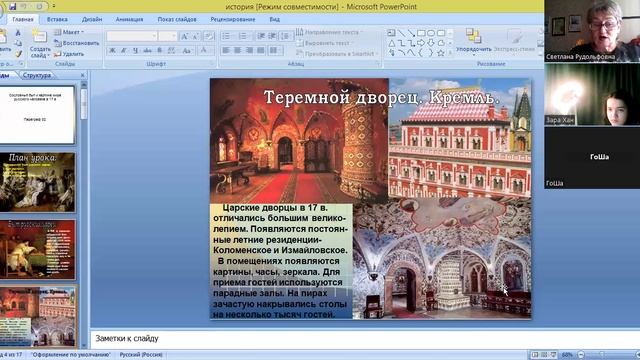Toggle strikethrough abc formatting

[147, 50]
